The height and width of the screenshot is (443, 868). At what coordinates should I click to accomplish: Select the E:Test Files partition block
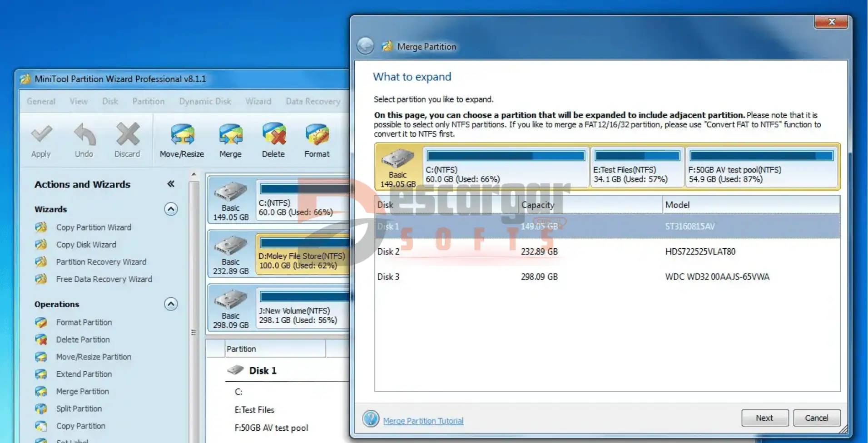click(637, 167)
